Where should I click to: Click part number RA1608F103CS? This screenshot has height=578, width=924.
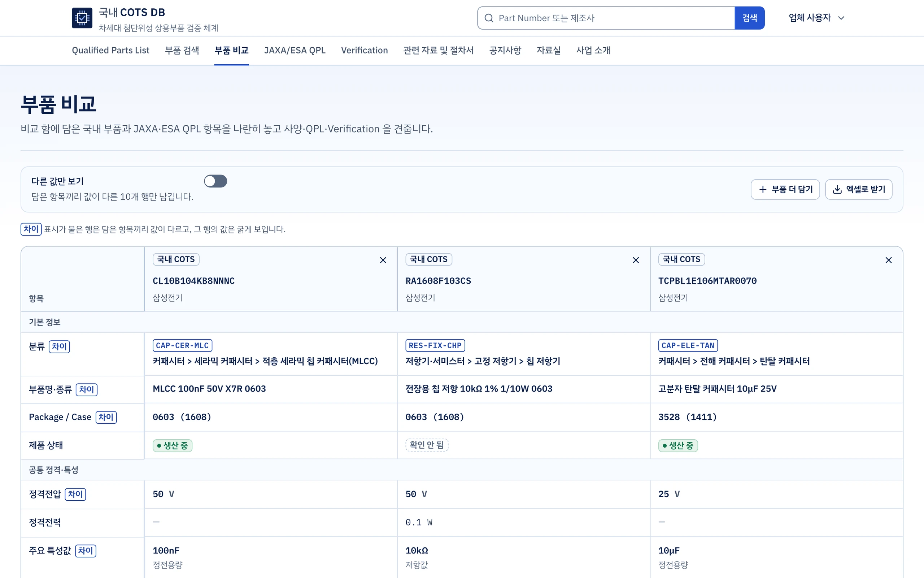438,281
